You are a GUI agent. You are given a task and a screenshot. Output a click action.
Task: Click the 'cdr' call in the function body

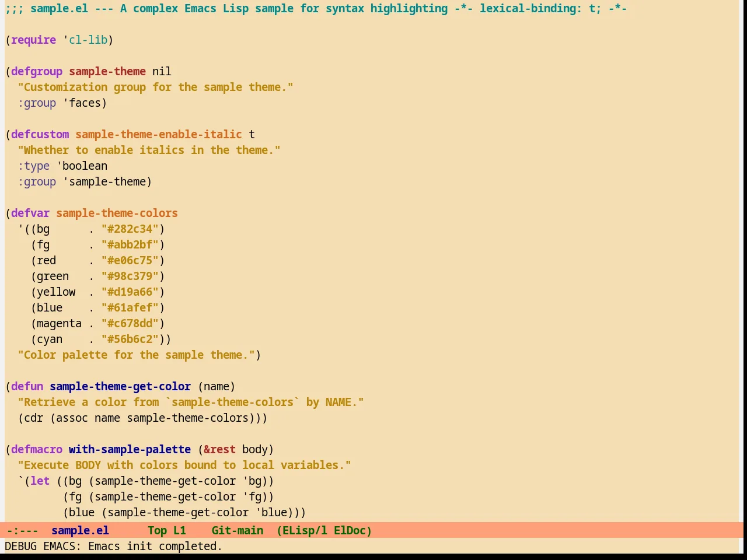tap(33, 418)
